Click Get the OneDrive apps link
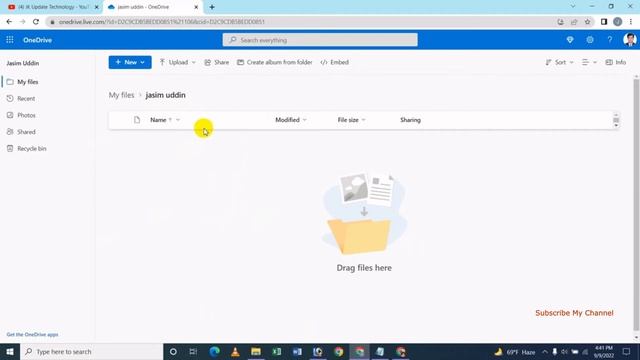The image size is (640, 360). click(32, 335)
